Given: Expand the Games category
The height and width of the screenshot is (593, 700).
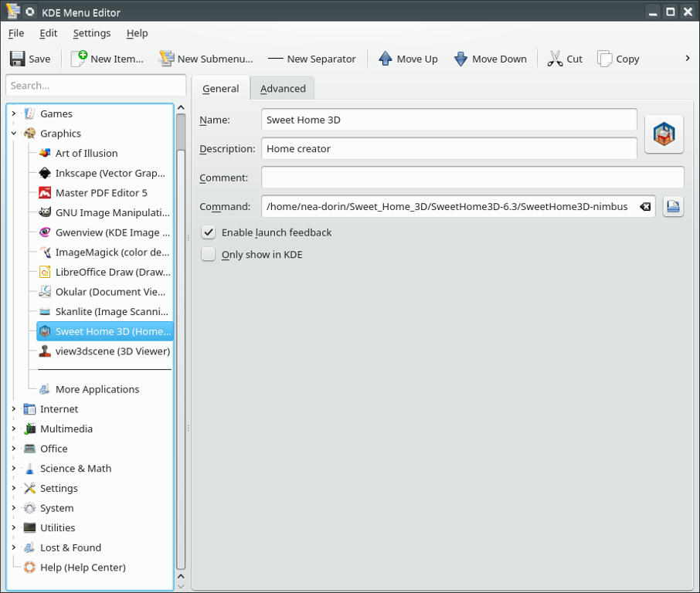Looking at the screenshot, I should [x=13, y=114].
